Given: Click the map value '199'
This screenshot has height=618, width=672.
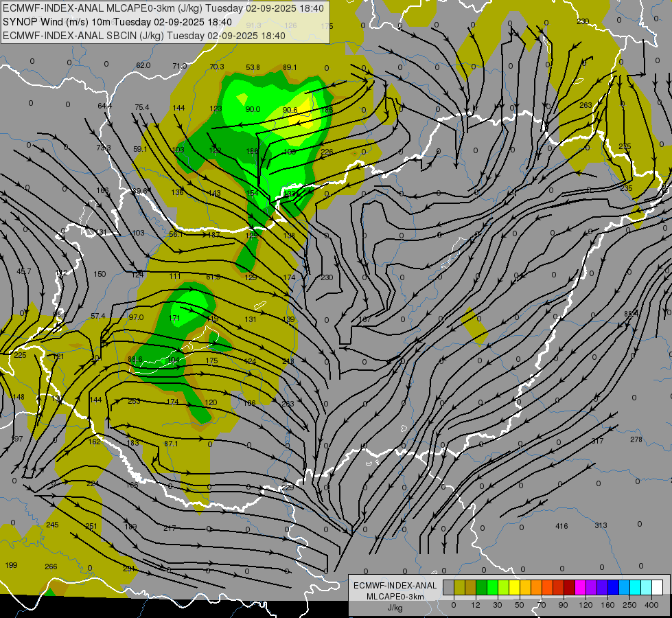Looking at the screenshot, I should (x=11, y=565).
